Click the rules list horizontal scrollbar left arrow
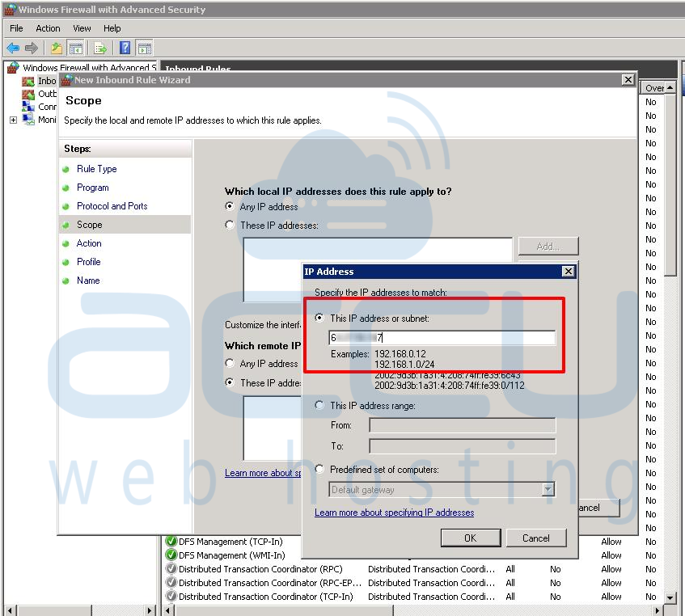Viewport: 685px width, 616px height. pyautogui.click(x=168, y=610)
